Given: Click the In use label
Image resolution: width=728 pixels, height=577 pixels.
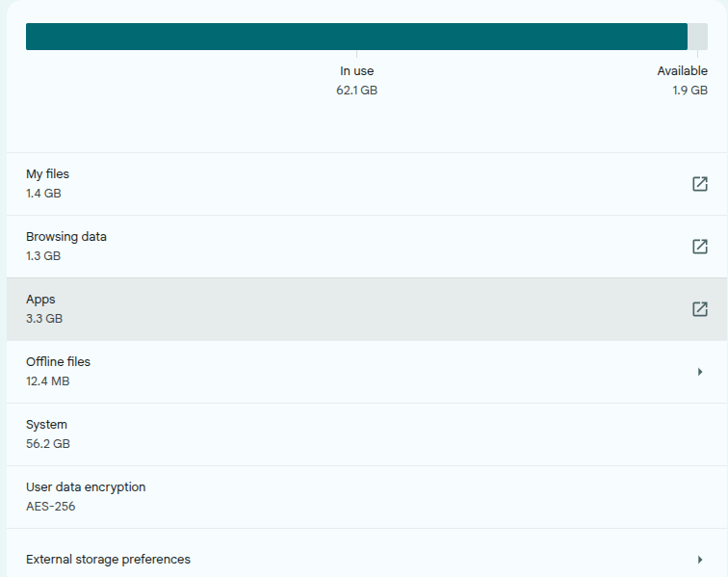Looking at the screenshot, I should coord(356,71).
